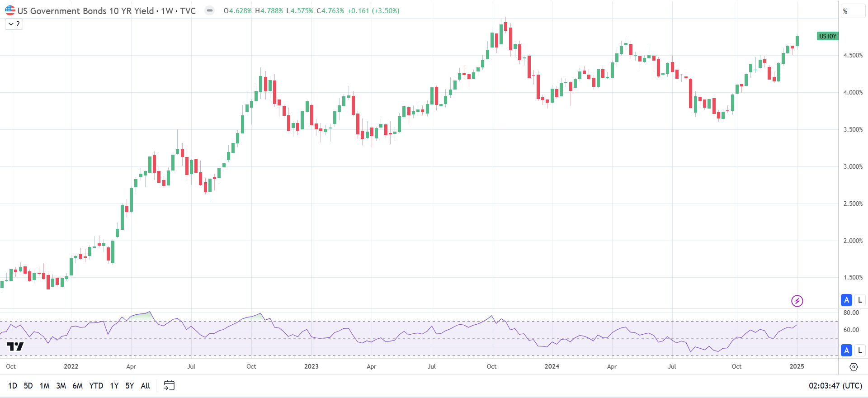Screen dimensions: 868x398
Task: Select the 1D time range
Action: coord(13,386)
